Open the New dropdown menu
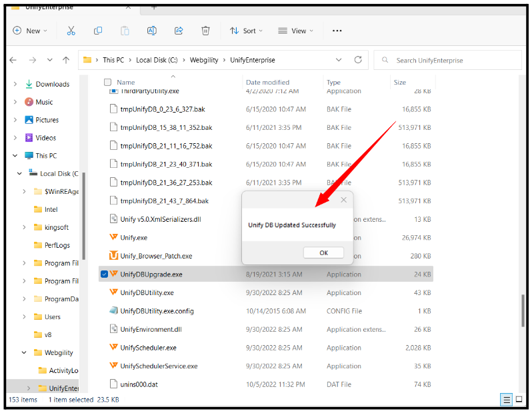Viewport: 532px width, 413px height. click(30, 31)
